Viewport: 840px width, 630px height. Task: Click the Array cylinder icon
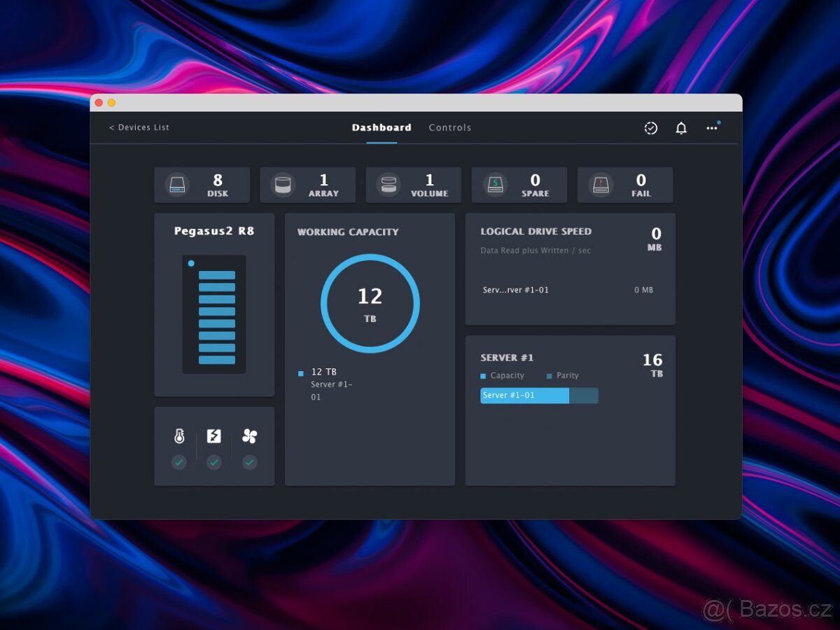coord(283,185)
